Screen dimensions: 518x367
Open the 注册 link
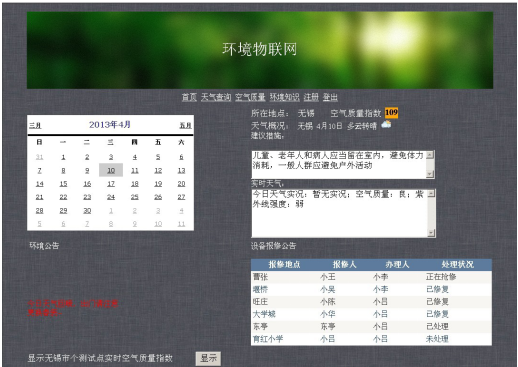click(311, 97)
